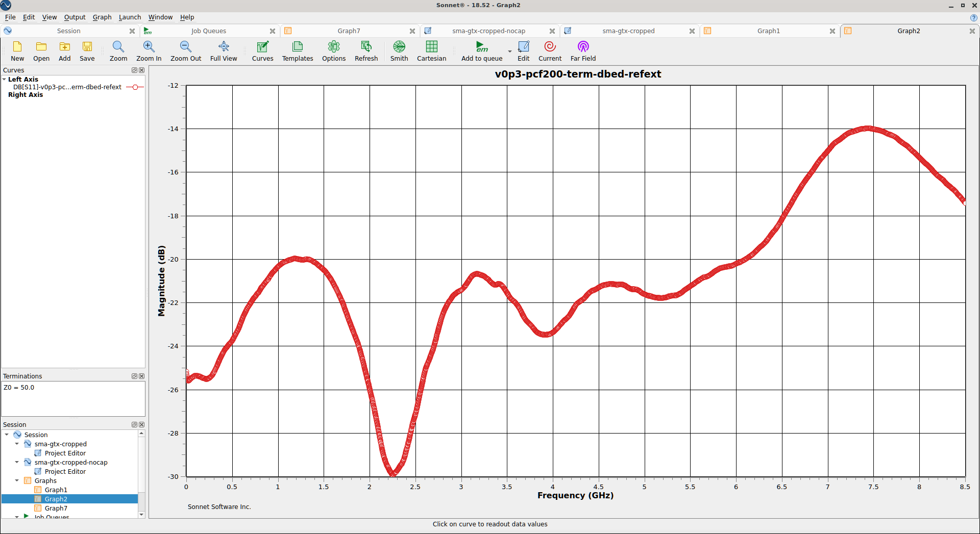The height and width of the screenshot is (534, 980).
Task: Collapse the sma-gtx-cropped project node
Action: tap(17, 444)
